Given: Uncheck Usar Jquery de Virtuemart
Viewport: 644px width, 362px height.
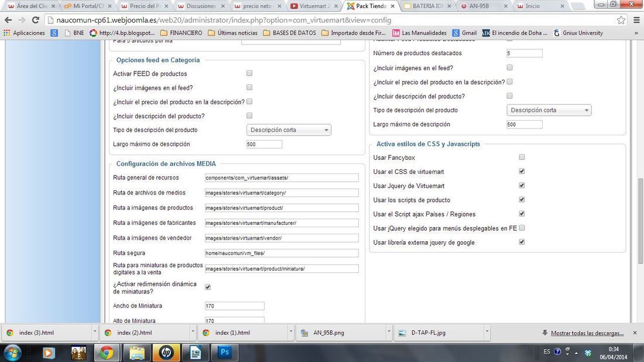Looking at the screenshot, I should tap(522, 185).
